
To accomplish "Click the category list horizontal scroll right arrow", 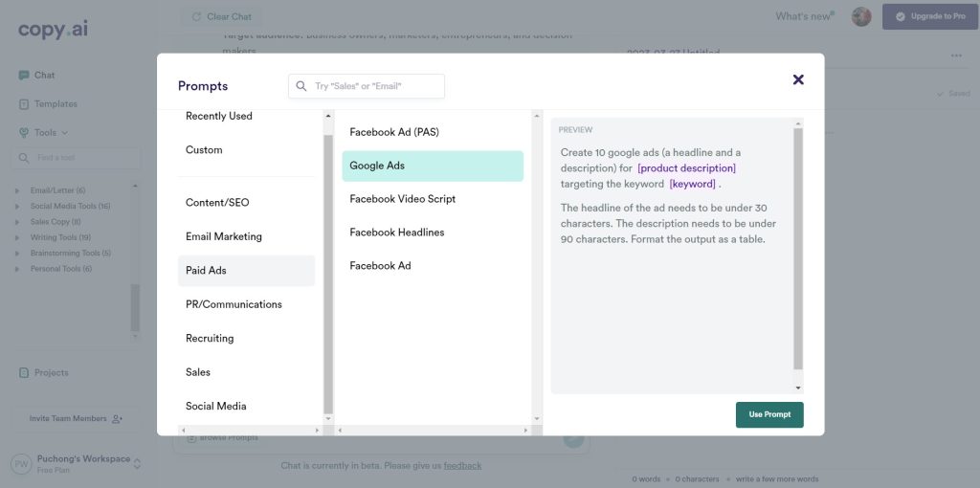I will coord(317,431).
